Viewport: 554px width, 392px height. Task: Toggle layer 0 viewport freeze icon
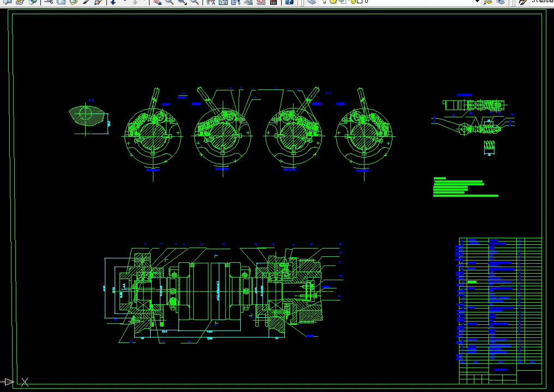[342, 2]
